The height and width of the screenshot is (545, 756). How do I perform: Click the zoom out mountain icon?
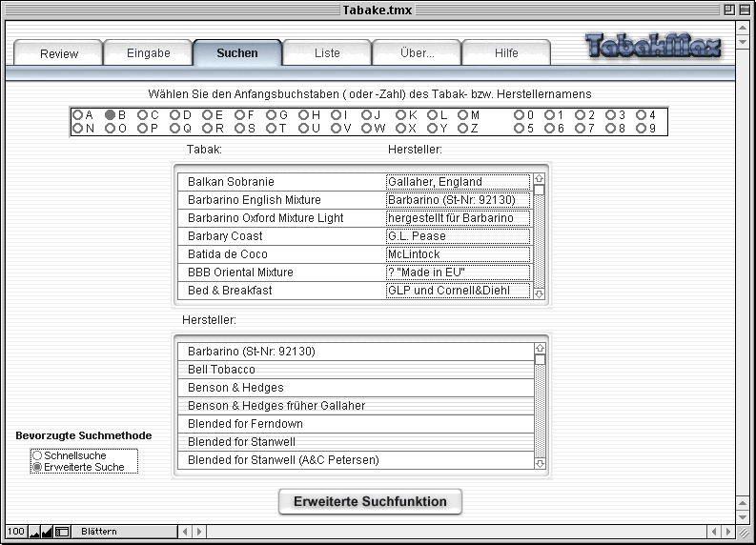click(34, 532)
